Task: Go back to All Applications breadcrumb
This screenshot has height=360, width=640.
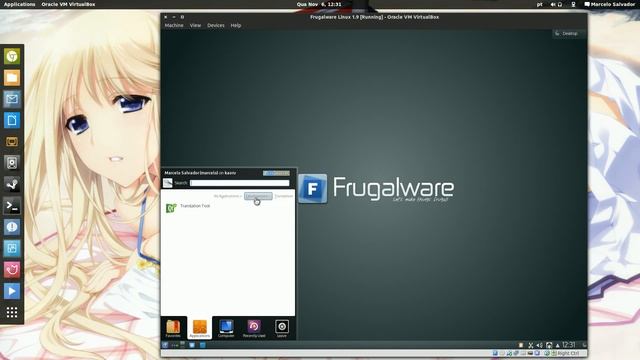Action: point(227,196)
